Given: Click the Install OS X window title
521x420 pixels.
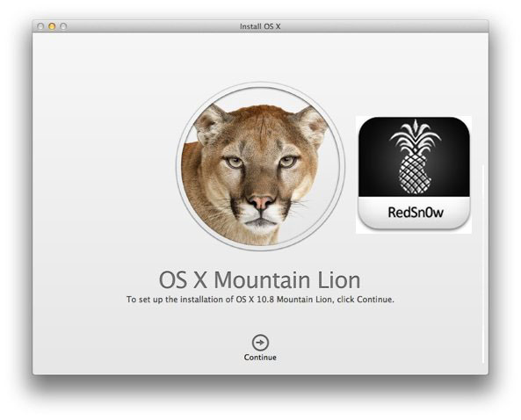Looking at the screenshot, I should [x=260, y=26].
